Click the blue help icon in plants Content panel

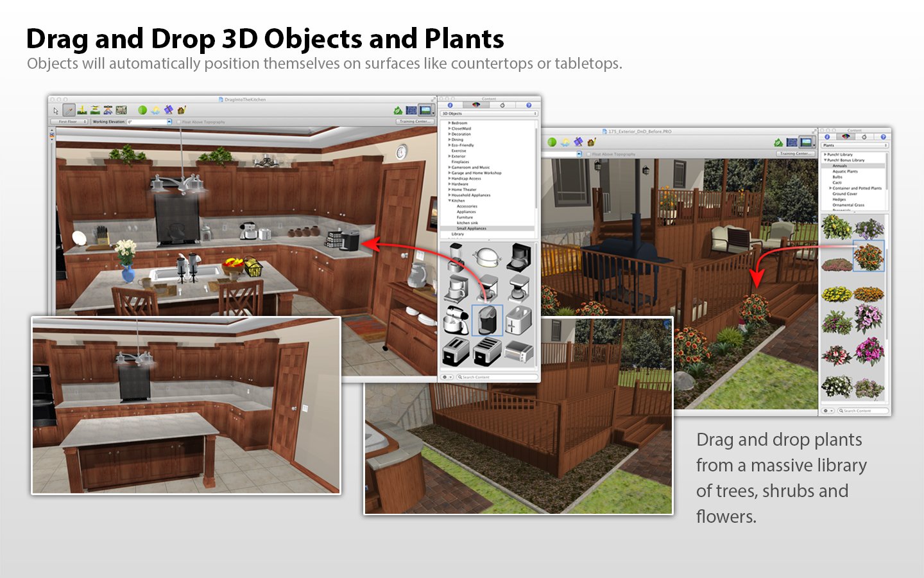pos(883,137)
